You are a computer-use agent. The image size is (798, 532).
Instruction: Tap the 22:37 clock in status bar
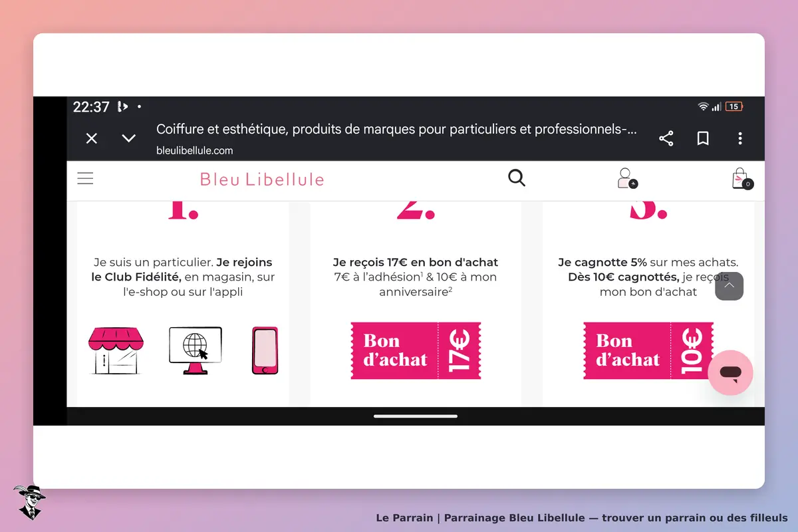point(91,106)
